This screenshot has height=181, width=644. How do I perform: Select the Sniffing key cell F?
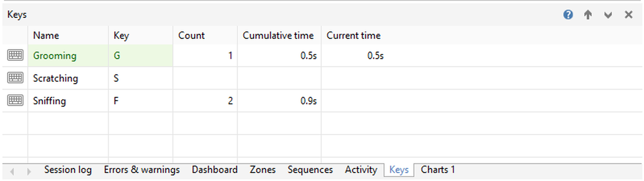pyautogui.click(x=140, y=101)
